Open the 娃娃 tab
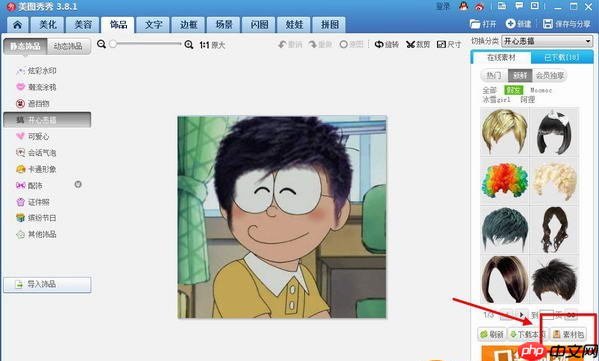Viewport: 599px width, 361px height. 294,25
